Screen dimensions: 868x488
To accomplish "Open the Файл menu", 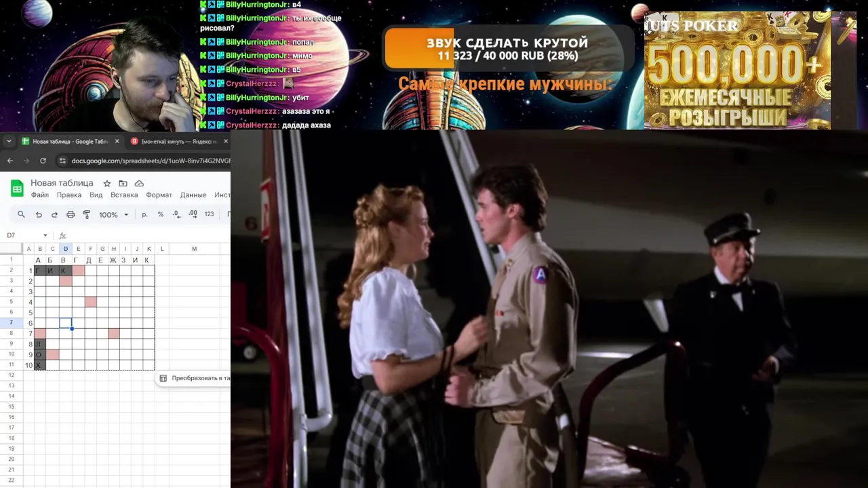I will pyautogui.click(x=39, y=195).
